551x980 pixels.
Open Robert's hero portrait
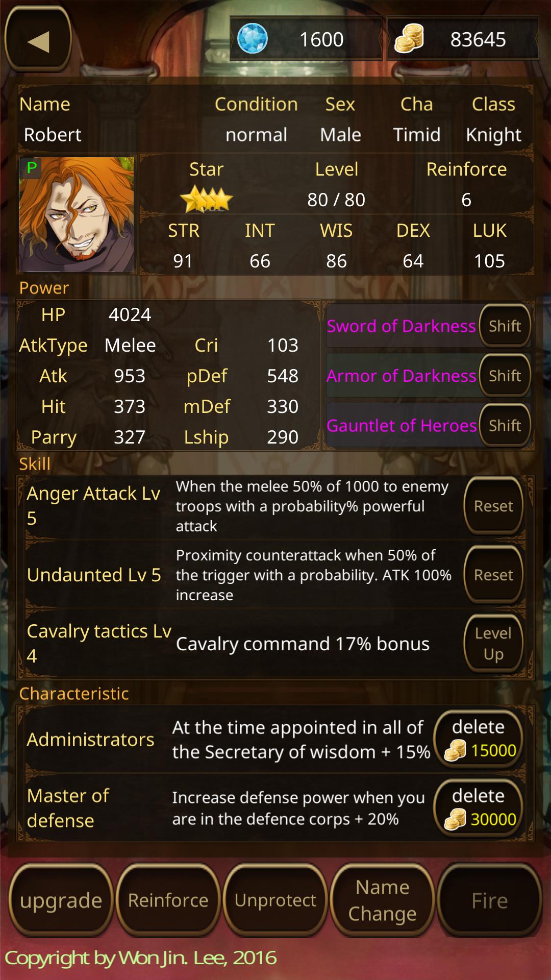click(77, 214)
